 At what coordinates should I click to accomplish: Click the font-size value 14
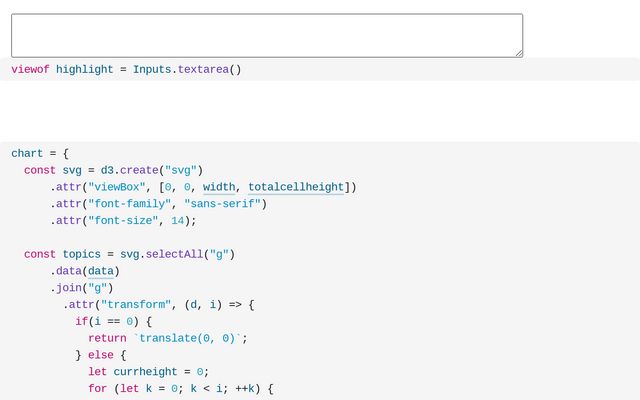pyautogui.click(x=177, y=221)
